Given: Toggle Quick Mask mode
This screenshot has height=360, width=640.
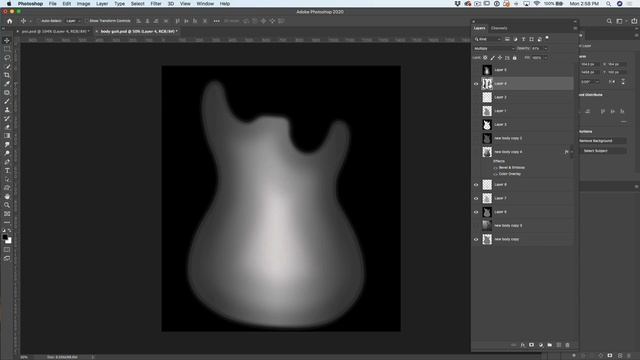Looking at the screenshot, I should pyautogui.click(x=7, y=250).
